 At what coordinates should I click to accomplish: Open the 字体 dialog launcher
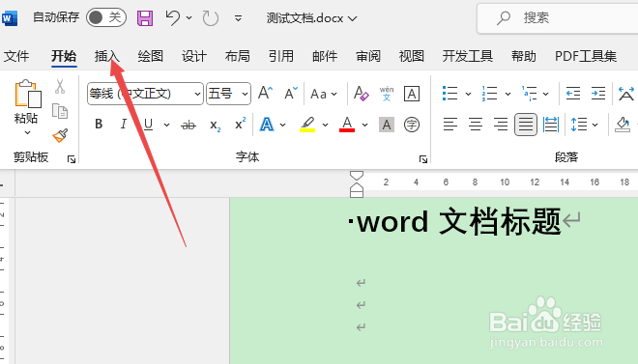coord(423,159)
